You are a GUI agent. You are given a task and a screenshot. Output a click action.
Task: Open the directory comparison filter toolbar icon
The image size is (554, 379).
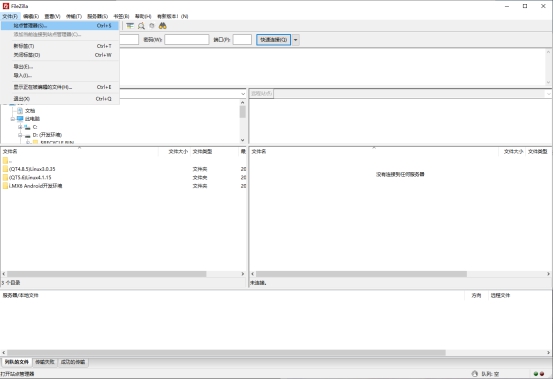point(130,26)
